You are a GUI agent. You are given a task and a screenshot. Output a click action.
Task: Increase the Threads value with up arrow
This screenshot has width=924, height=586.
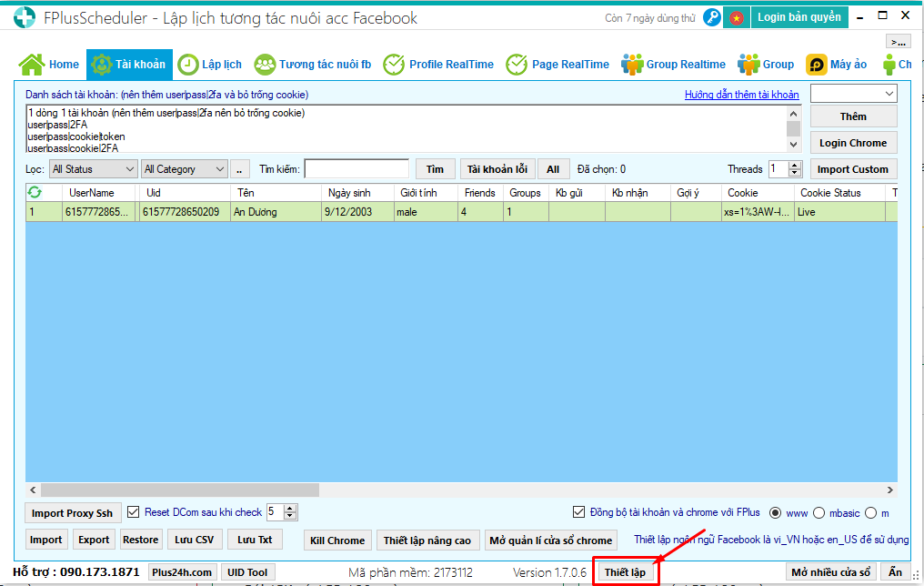(795, 166)
